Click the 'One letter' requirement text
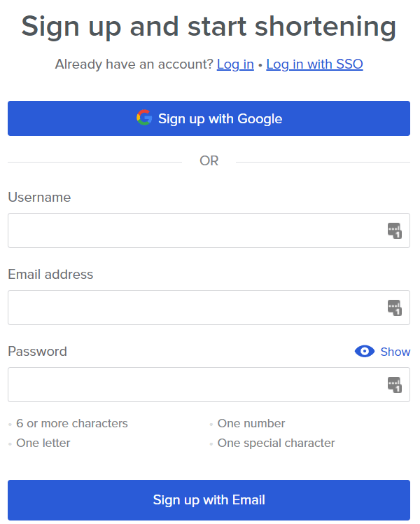The height and width of the screenshot is (524, 420). click(43, 443)
